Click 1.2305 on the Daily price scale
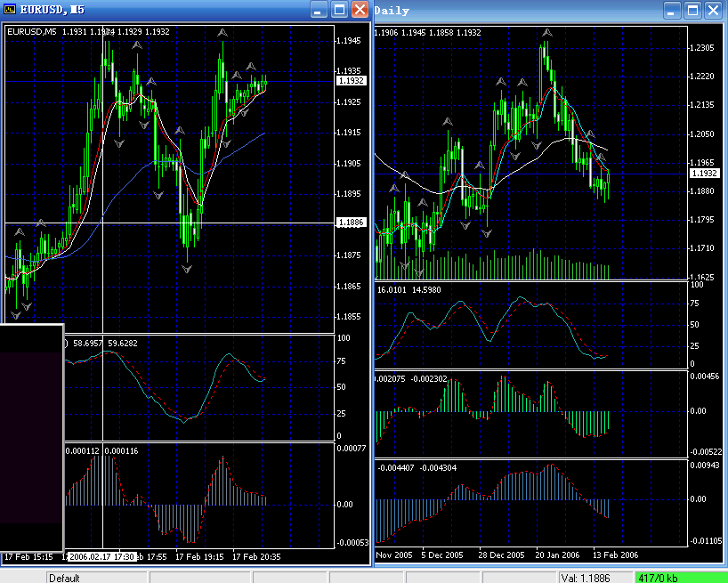Viewport: 728px width, 583px height. pos(701,48)
